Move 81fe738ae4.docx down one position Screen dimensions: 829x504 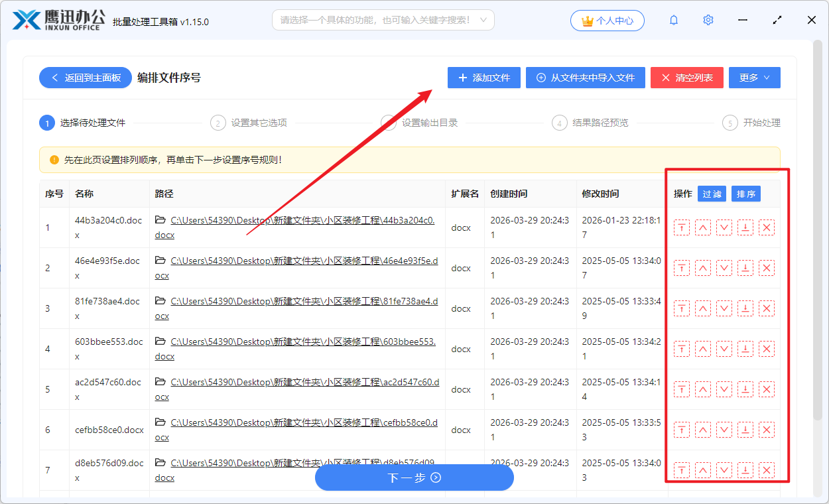[724, 308]
